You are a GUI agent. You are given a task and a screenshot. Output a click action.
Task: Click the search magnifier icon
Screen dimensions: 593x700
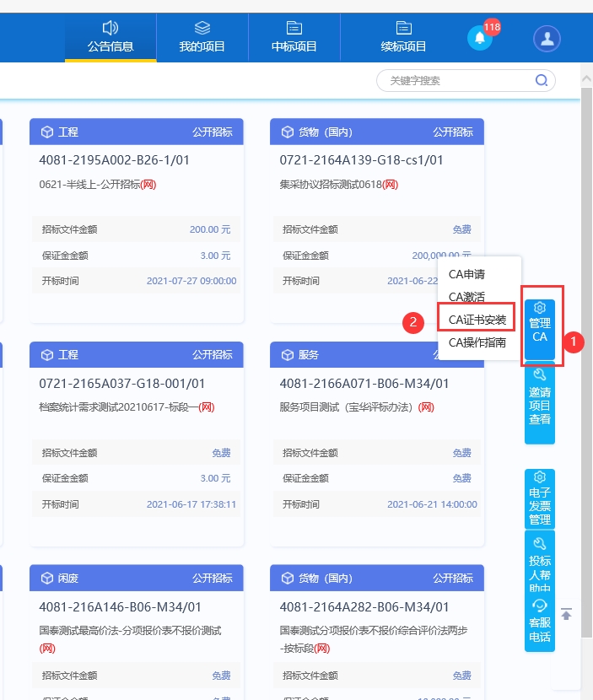pyautogui.click(x=542, y=81)
